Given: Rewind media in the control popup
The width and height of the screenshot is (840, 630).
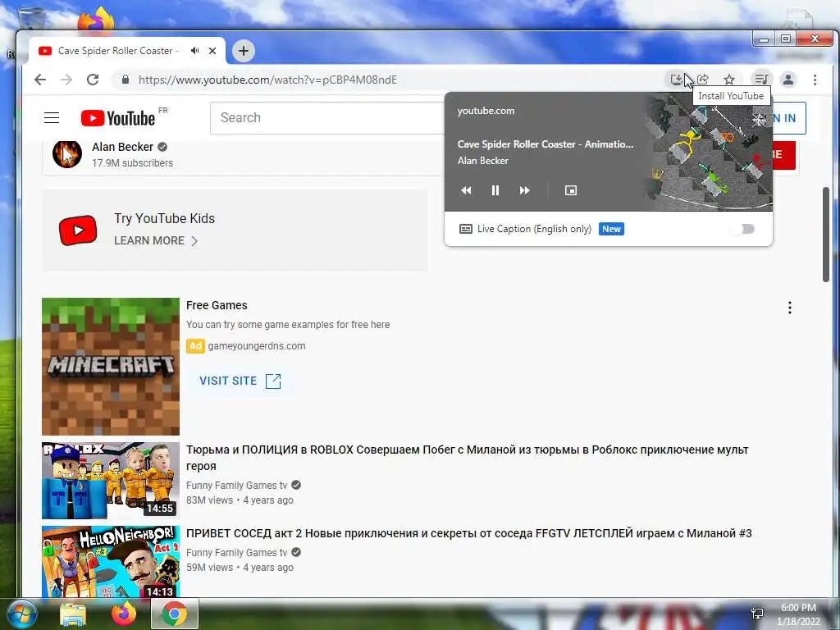Looking at the screenshot, I should tap(466, 190).
